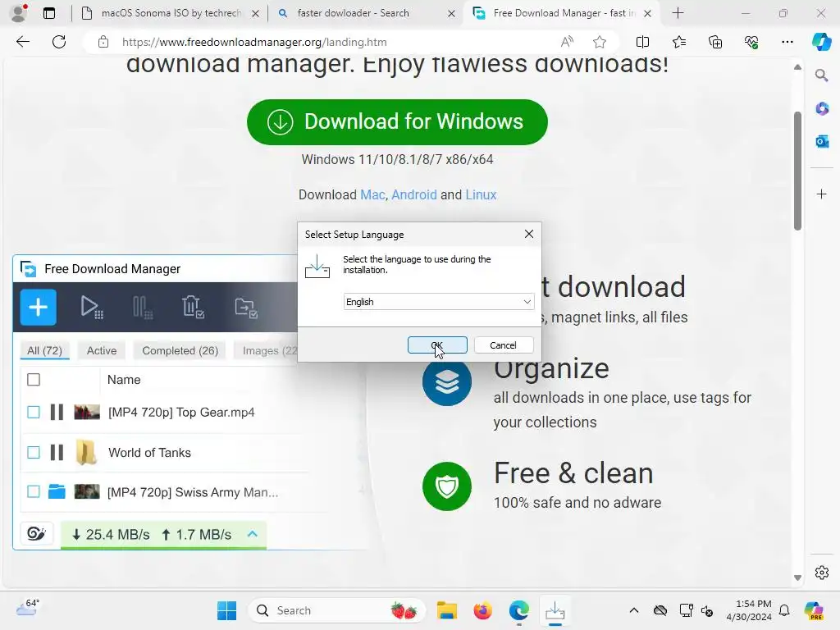840x630 pixels.
Task: Open the Mac download link
Action: (x=372, y=194)
